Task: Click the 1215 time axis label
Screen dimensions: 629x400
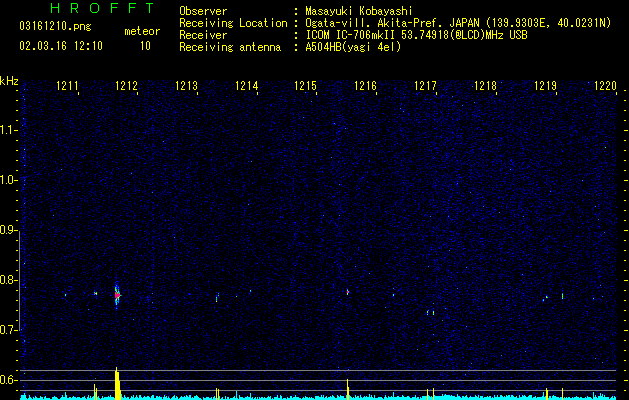Action: [306, 85]
